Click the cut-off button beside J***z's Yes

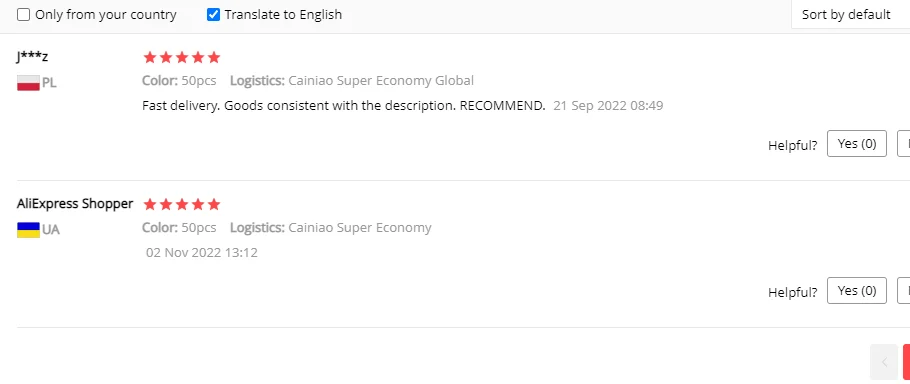click(904, 144)
